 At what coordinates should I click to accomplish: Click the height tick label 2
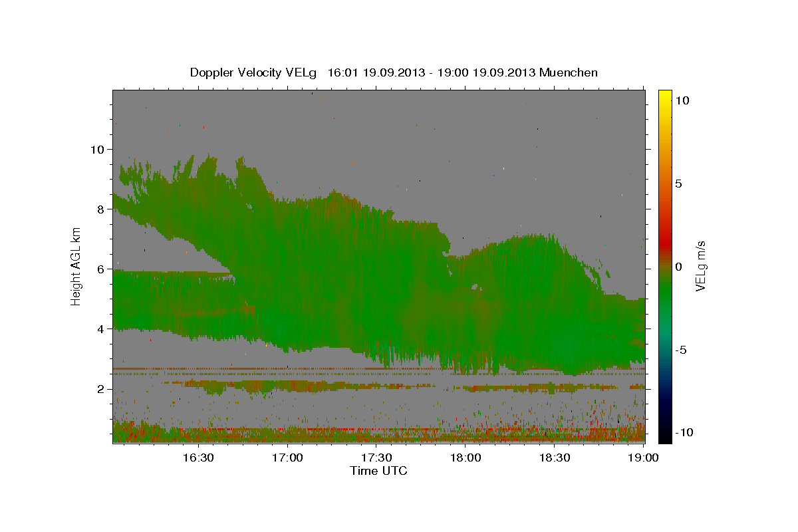point(100,388)
